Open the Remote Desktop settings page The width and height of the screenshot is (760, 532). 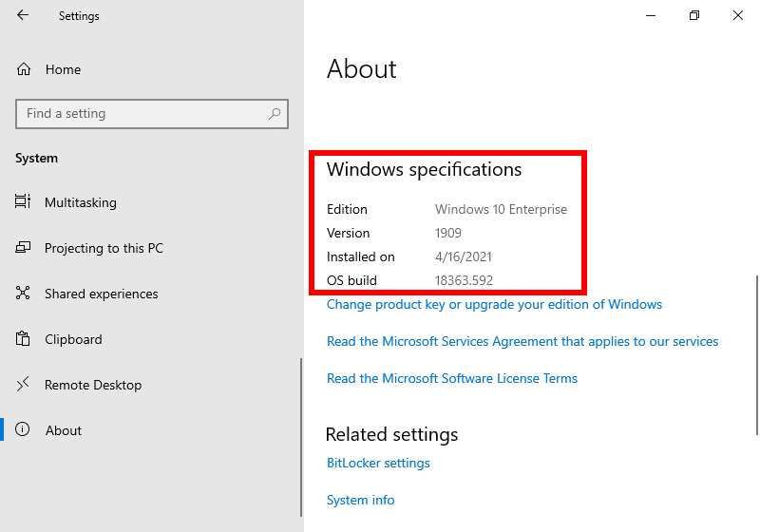(92, 385)
